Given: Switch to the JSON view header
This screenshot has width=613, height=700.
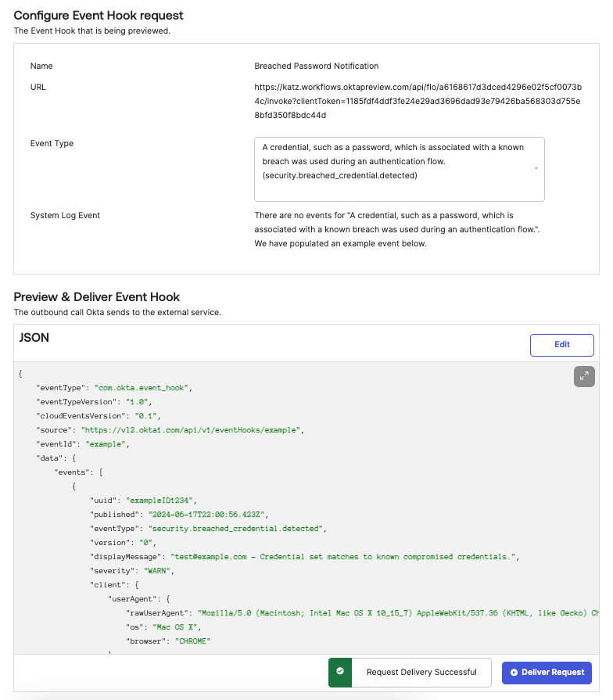Looking at the screenshot, I should coord(32,337).
